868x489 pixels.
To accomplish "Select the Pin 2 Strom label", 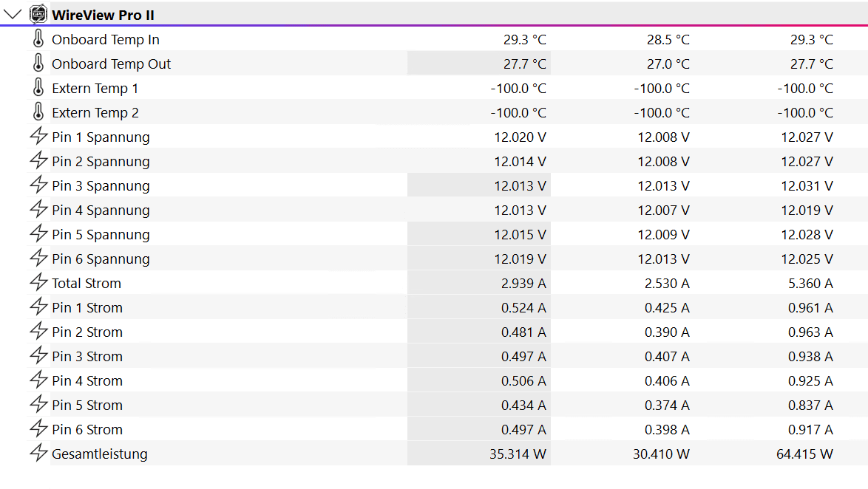I will pyautogui.click(x=87, y=332).
